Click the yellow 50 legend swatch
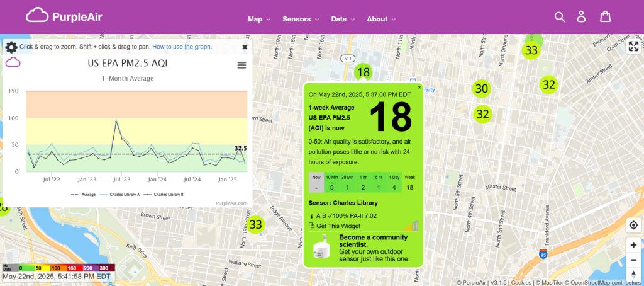 [x=42, y=268]
